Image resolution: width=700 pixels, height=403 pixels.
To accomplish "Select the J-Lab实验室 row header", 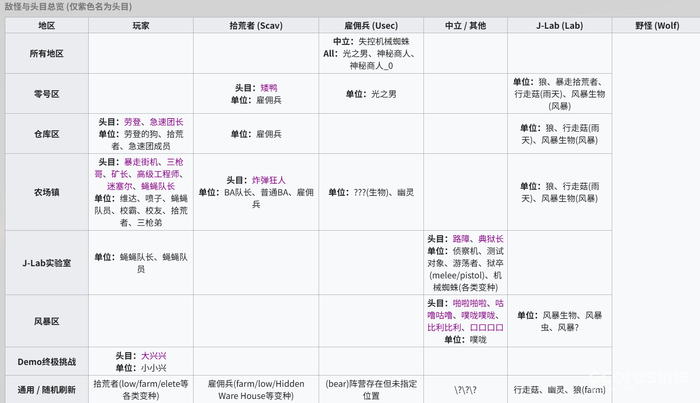I will (x=46, y=263).
